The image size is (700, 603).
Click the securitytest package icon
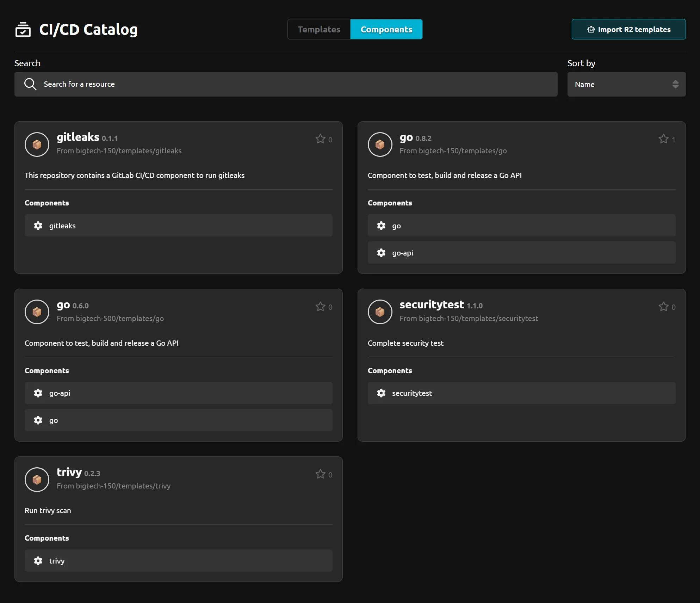pos(380,312)
